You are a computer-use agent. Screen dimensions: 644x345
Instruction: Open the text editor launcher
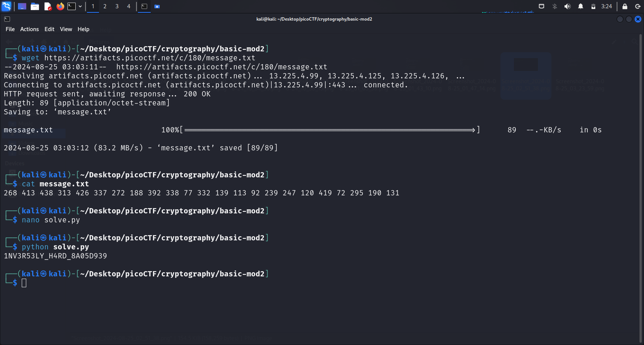click(x=48, y=6)
